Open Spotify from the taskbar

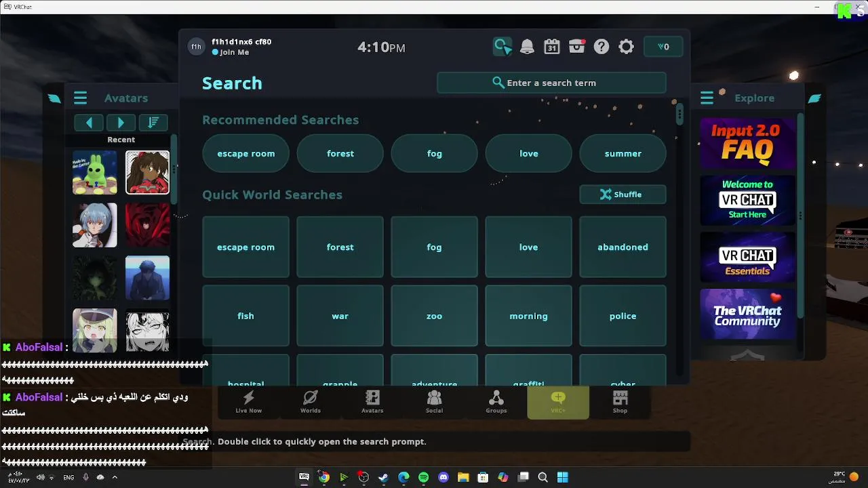point(423,477)
